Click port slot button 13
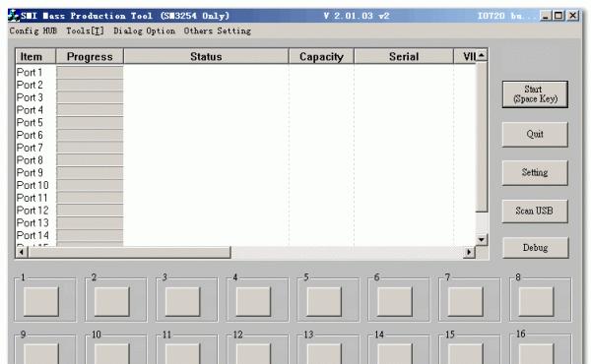This screenshot has width=591, height=364. point(324,354)
